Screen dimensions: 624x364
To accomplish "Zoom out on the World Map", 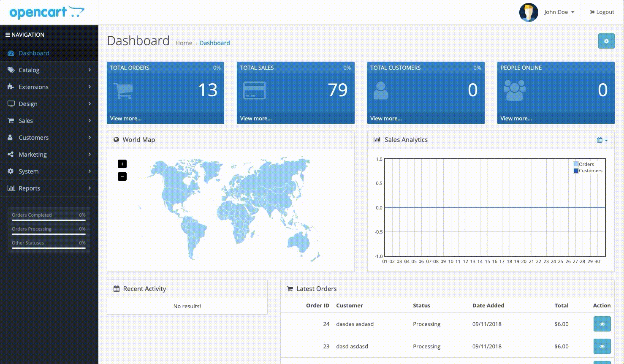I will tap(122, 177).
